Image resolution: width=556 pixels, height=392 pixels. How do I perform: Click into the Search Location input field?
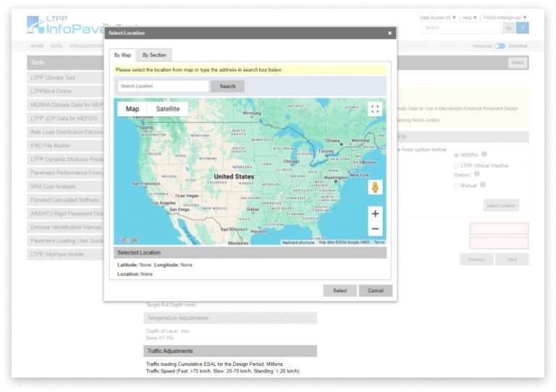click(163, 86)
